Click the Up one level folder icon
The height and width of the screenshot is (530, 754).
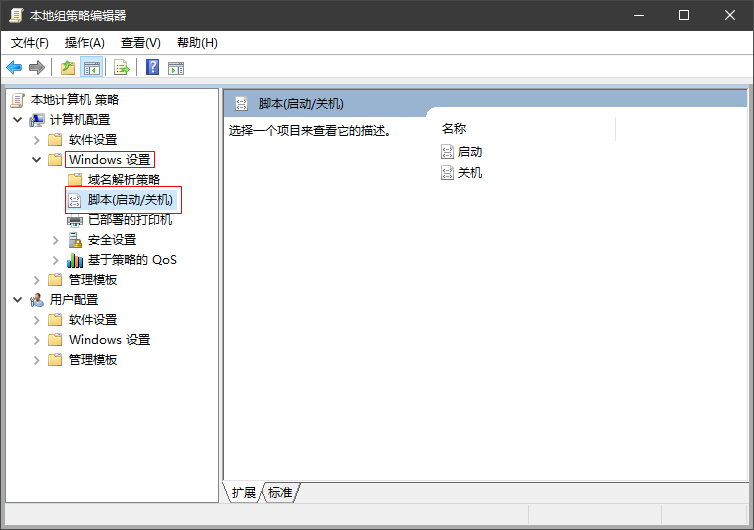coord(68,68)
